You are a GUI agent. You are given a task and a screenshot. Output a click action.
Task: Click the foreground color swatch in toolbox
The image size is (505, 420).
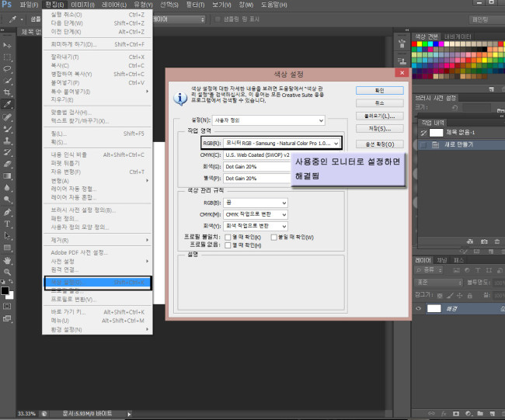(5, 291)
